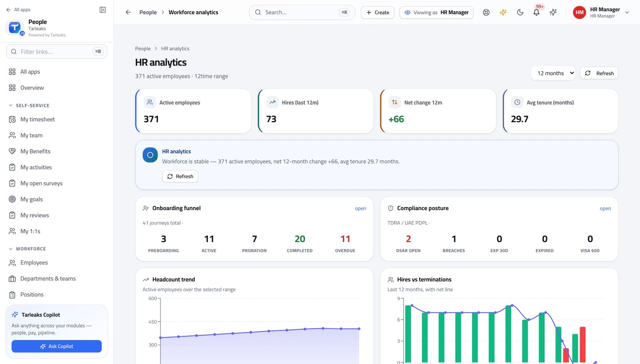
Task: Click My 1:1s people icon
Action: tap(12, 231)
